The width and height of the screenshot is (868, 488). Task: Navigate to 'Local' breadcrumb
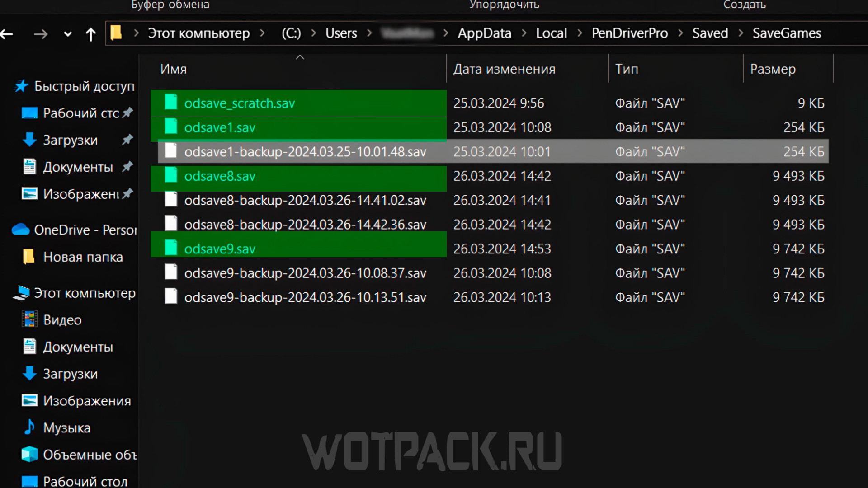coord(552,33)
